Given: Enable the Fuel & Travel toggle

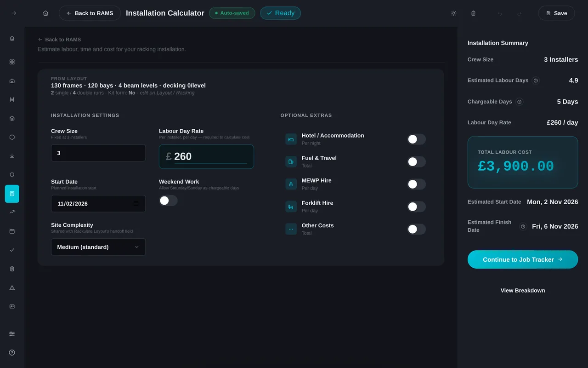Looking at the screenshot, I should tap(416, 162).
